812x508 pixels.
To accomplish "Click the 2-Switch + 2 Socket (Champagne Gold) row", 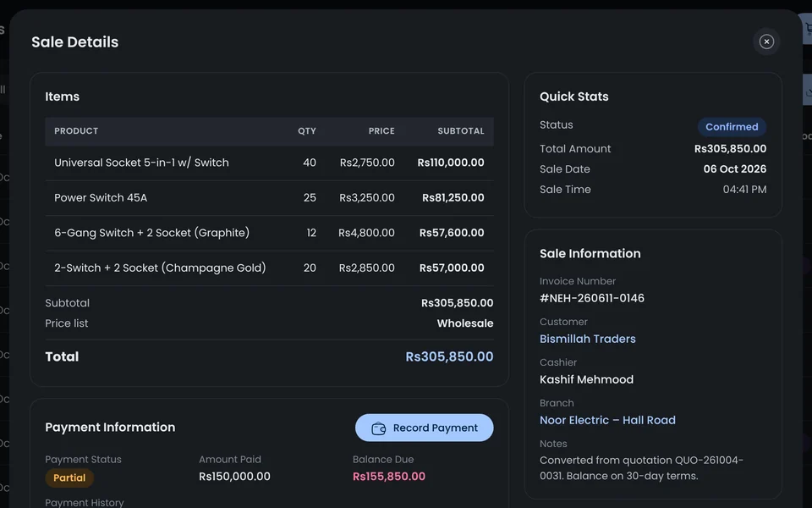I will pyautogui.click(x=269, y=268).
